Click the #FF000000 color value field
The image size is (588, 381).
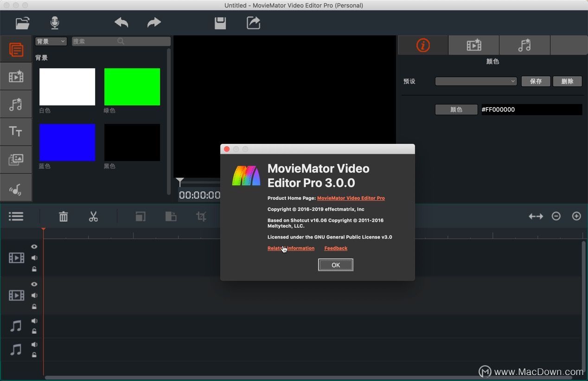point(531,110)
